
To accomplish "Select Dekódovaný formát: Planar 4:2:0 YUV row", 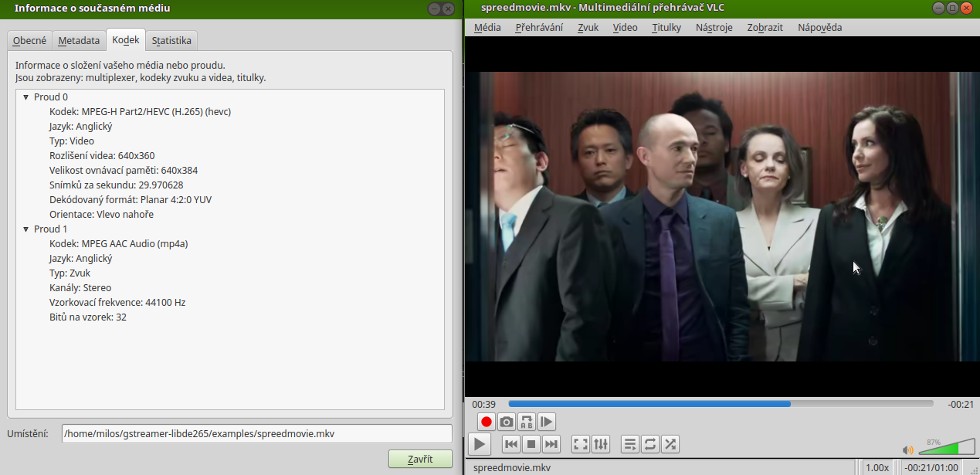I will coord(130,200).
